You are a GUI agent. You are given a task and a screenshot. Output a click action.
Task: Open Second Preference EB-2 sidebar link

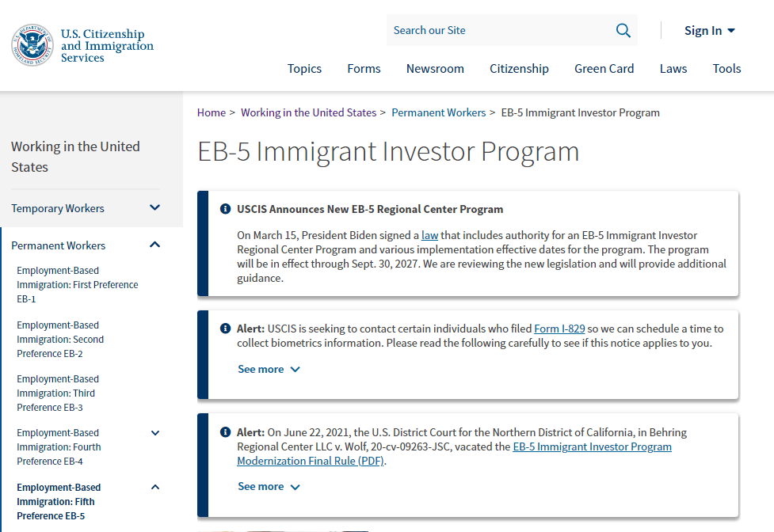point(60,339)
